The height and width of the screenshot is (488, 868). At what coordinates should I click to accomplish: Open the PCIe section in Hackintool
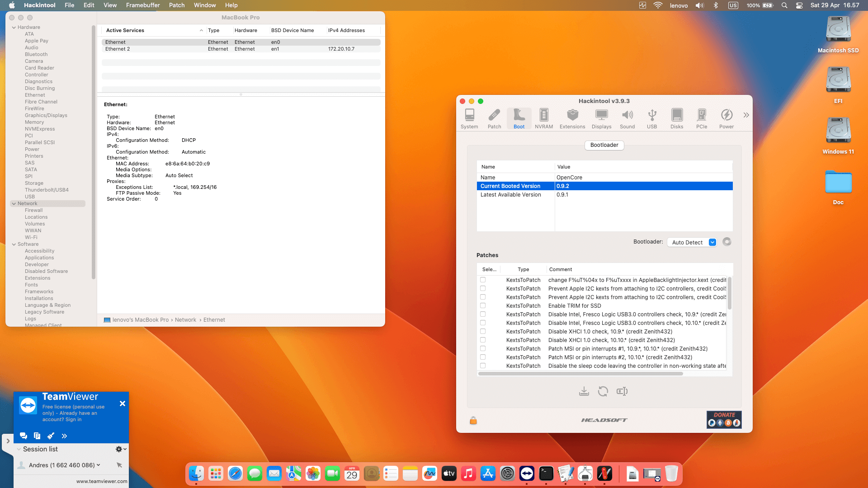coord(702,119)
